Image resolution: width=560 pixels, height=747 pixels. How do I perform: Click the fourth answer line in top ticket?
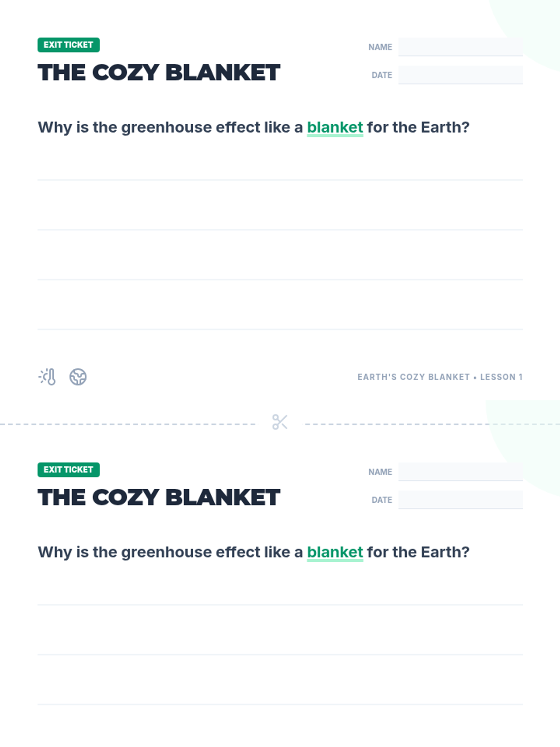280,329
